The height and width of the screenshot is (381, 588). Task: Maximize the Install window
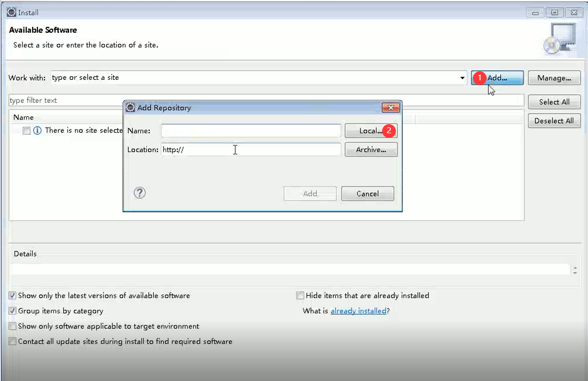coord(555,13)
